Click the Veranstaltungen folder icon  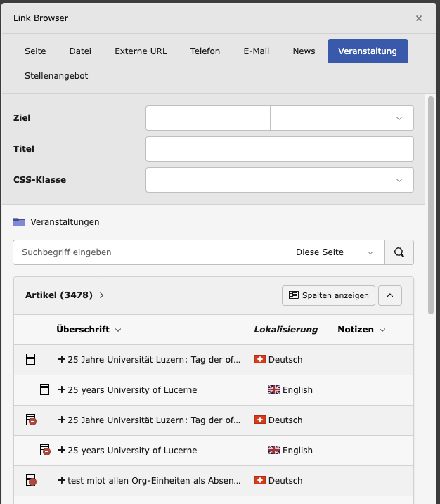pos(19,222)
